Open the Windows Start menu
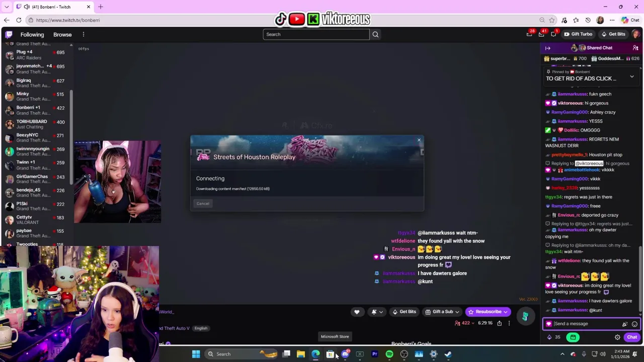 click(196, 354)
